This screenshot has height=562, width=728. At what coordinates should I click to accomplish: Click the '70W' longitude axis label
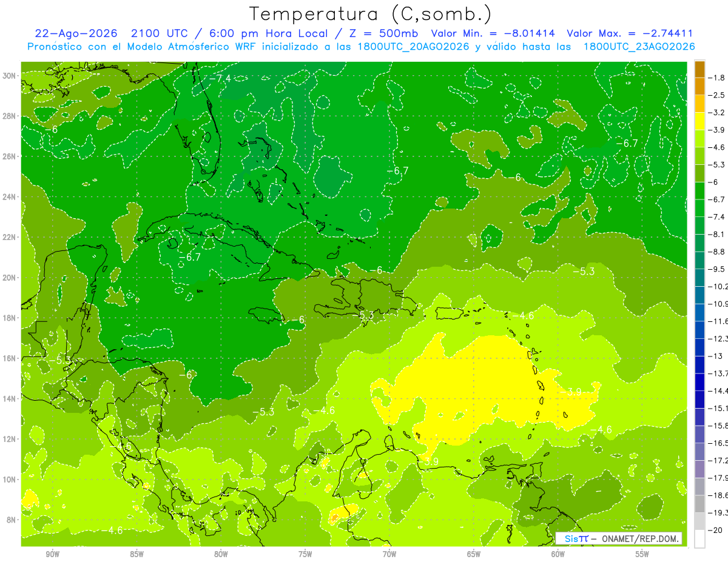click(389, 554)
